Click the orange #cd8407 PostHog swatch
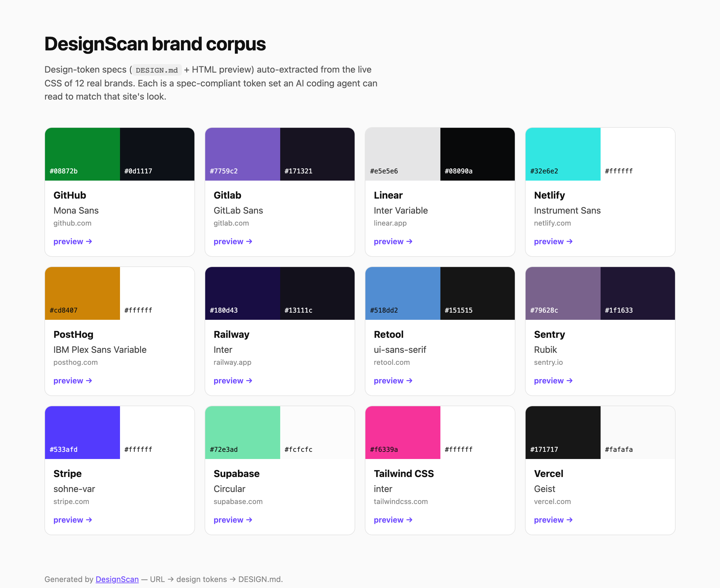This screenshot has height=588, width=720. click(x=82, y=293)
